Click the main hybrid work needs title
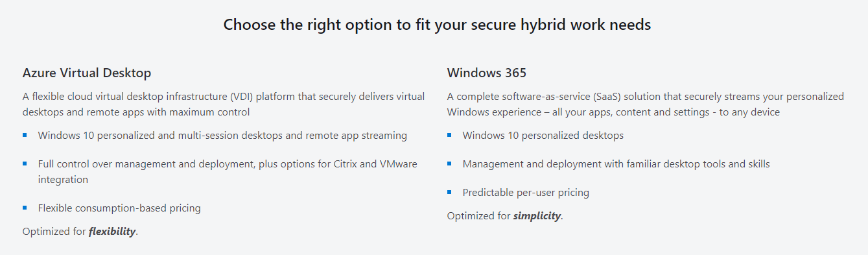Image resolution: width=868 pixels, height=255 pixels. pos(437,25)
